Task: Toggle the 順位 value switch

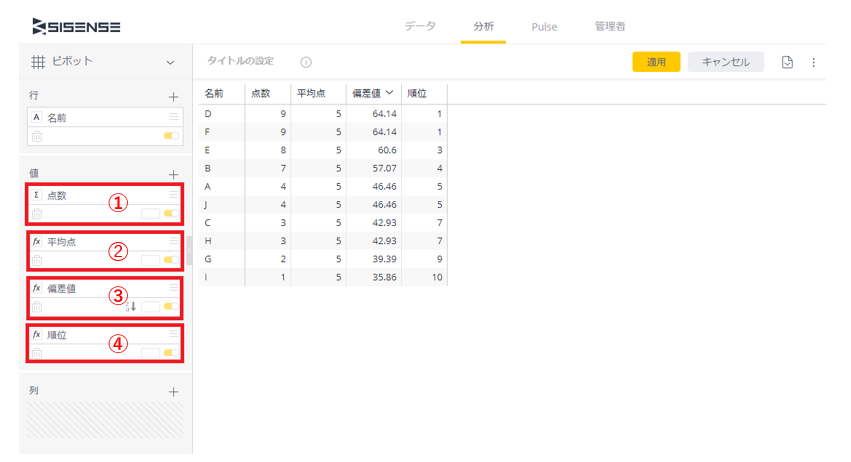Action: pos(171,353)
